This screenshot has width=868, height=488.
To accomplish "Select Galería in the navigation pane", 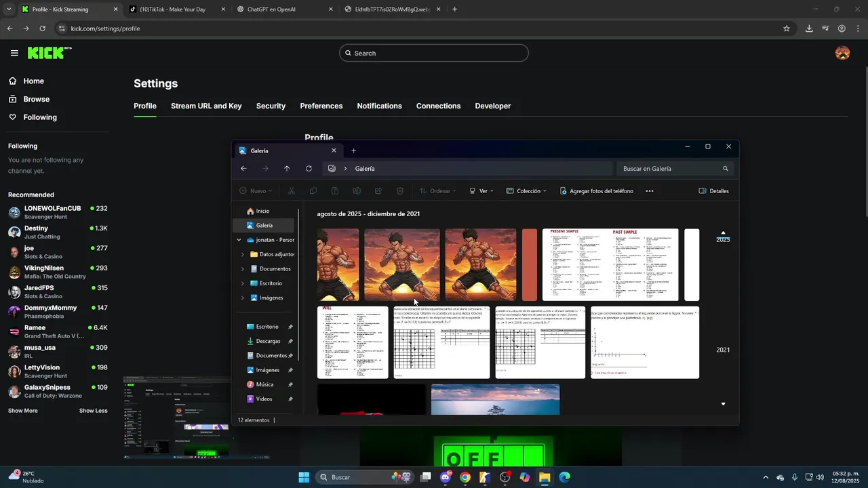I will [x=264, y=226].
